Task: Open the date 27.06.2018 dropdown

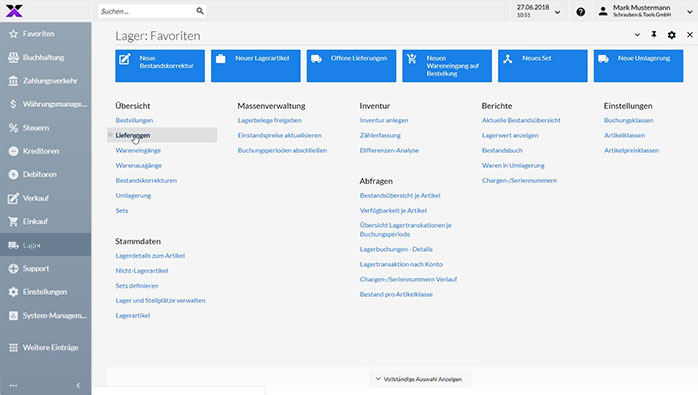Action: (x=557, y=12)
